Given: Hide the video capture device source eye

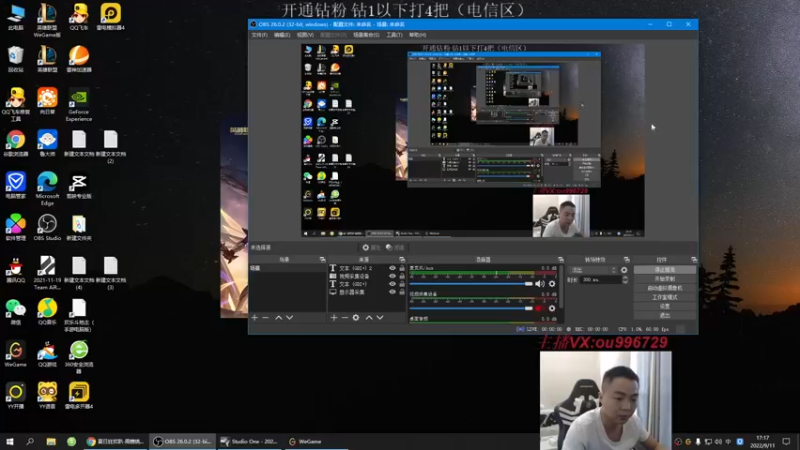Looking at the screenshot, I should pyautogui.click(x=392, y=276).
